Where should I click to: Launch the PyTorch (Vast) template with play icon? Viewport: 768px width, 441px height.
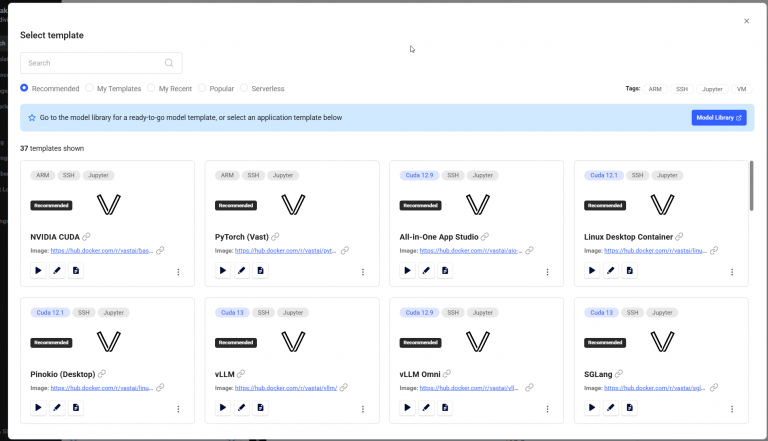223,270
